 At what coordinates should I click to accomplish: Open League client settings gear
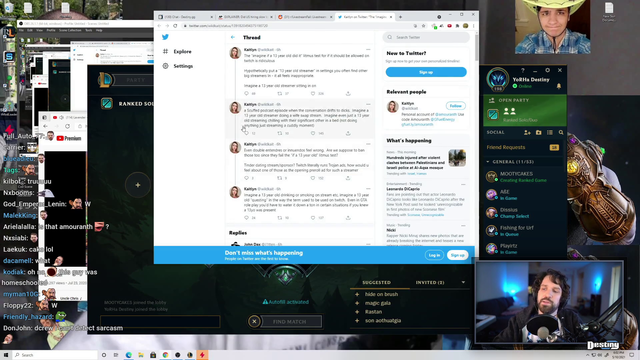pos(547,71)
